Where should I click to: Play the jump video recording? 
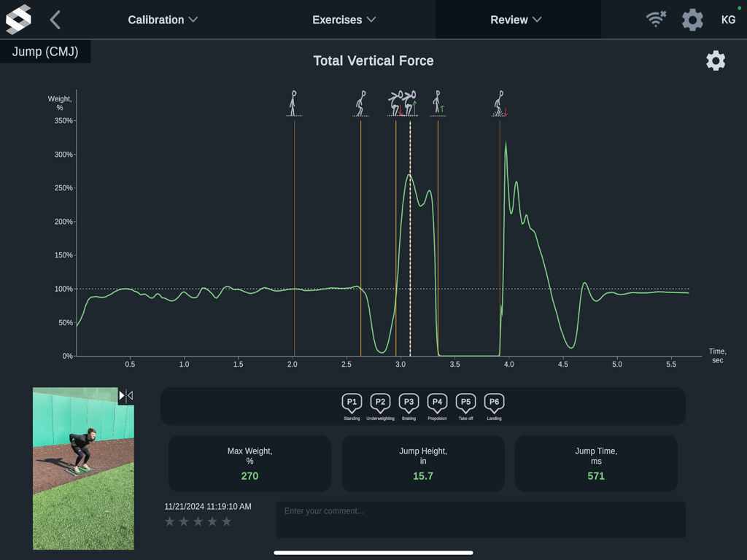pyautogui.click(x=121, y=395)
